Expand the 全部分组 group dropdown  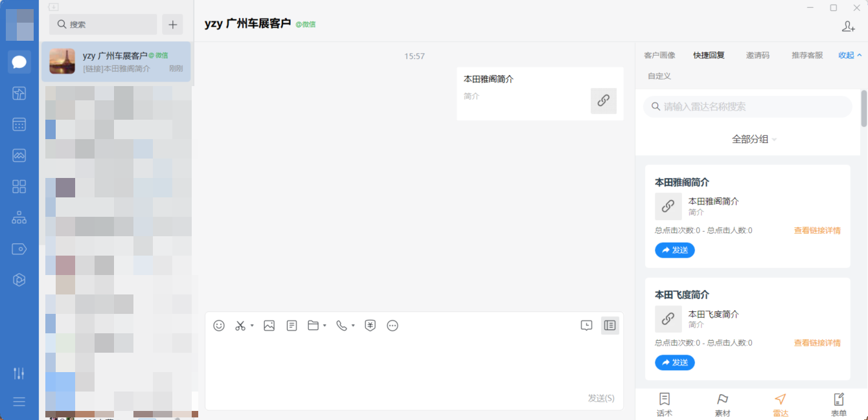[754, 139]
